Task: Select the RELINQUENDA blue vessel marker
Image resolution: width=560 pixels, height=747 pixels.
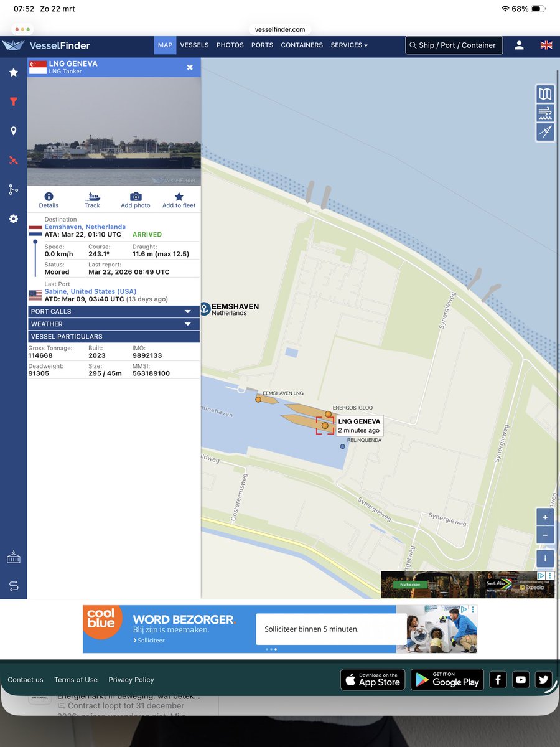Action: (342, 446)
